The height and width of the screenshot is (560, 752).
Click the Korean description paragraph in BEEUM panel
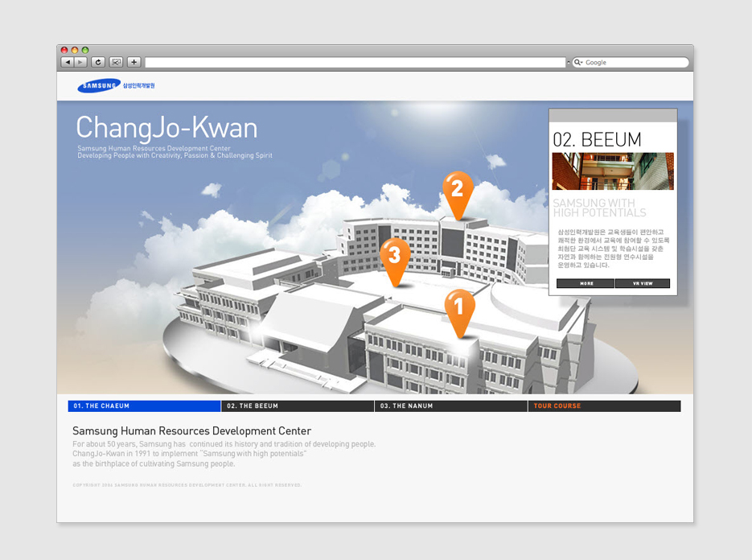(614, 249)
